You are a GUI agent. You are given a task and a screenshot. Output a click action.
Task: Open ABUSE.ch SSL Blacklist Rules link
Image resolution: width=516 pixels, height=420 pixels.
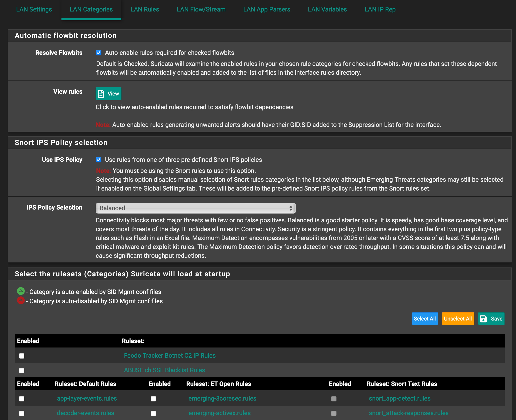[x=164, y=370]
